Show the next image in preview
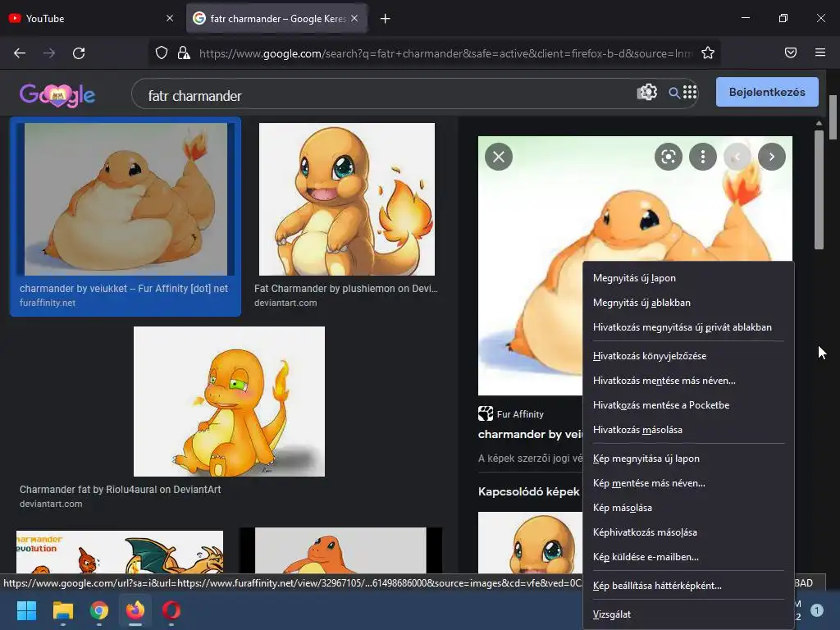 pos(771,157)
